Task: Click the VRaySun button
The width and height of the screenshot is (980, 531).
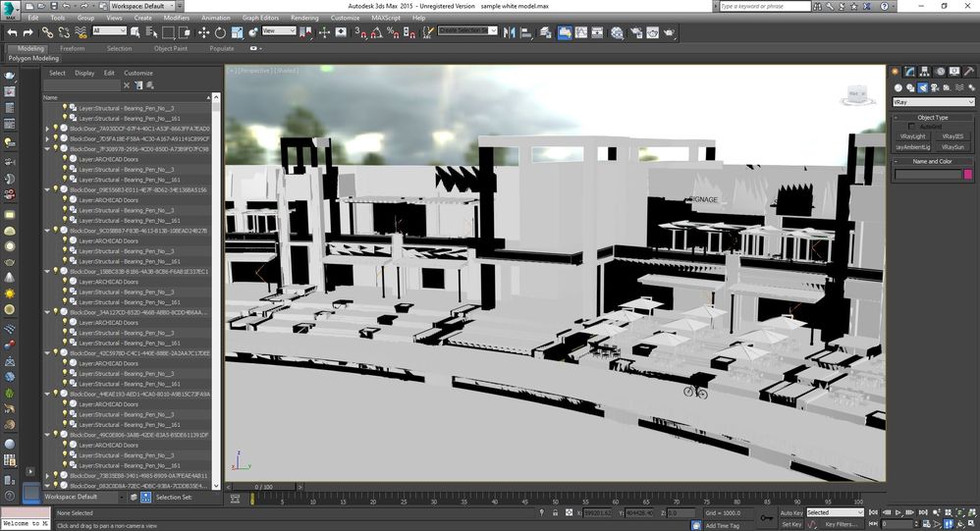Action: [953, 146]
